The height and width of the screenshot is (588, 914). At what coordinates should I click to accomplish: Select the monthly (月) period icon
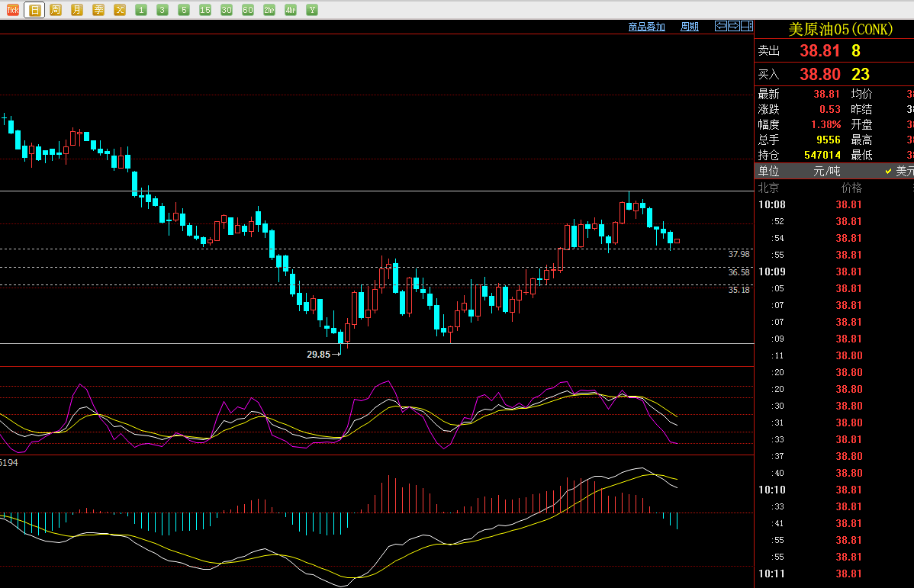(77, 10)
